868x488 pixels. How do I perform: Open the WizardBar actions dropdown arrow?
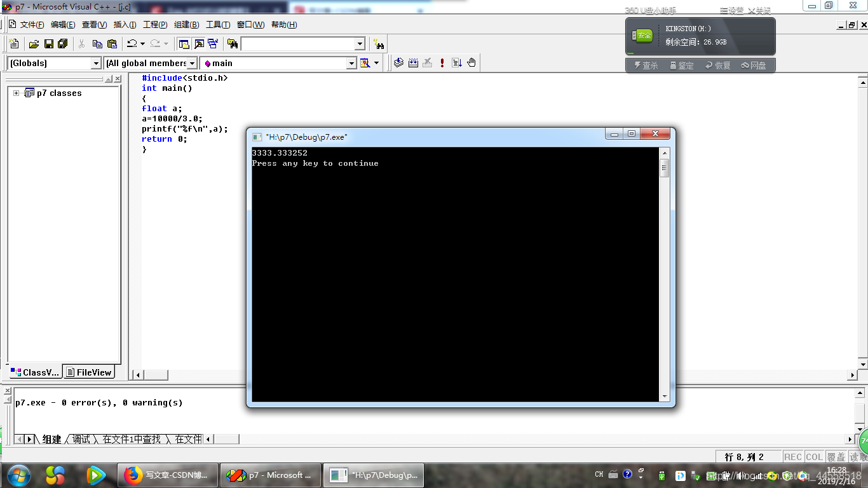coord(376,63)
